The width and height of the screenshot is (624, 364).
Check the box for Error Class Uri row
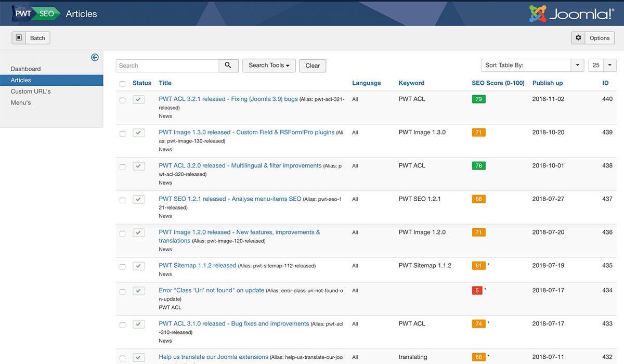click(x=123, y=292)
